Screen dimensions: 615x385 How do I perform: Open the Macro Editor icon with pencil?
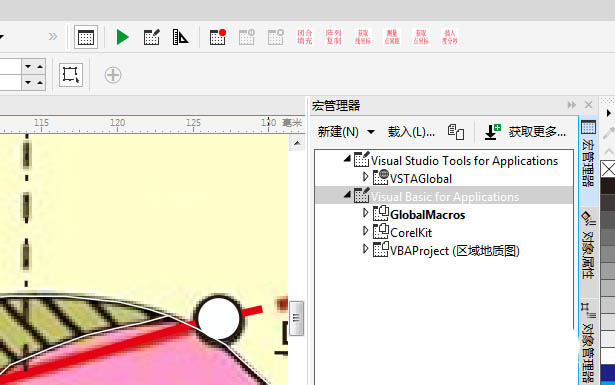tap(151, 37)
